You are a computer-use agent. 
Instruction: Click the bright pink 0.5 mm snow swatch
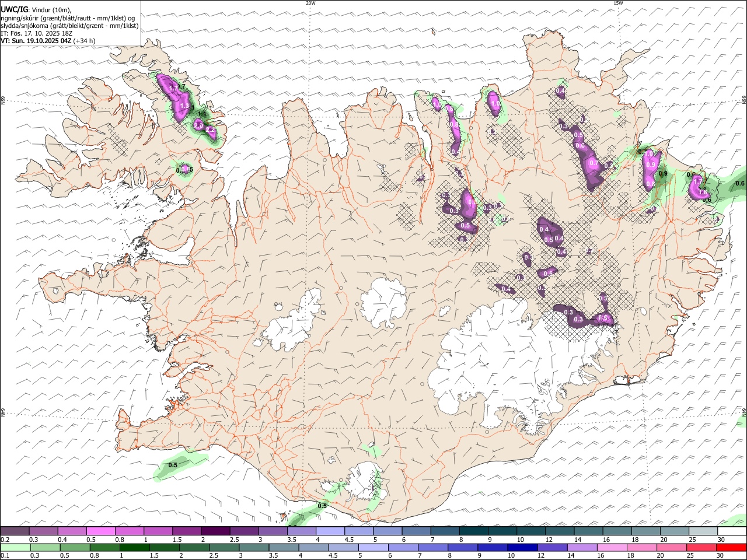click(100, 531)
